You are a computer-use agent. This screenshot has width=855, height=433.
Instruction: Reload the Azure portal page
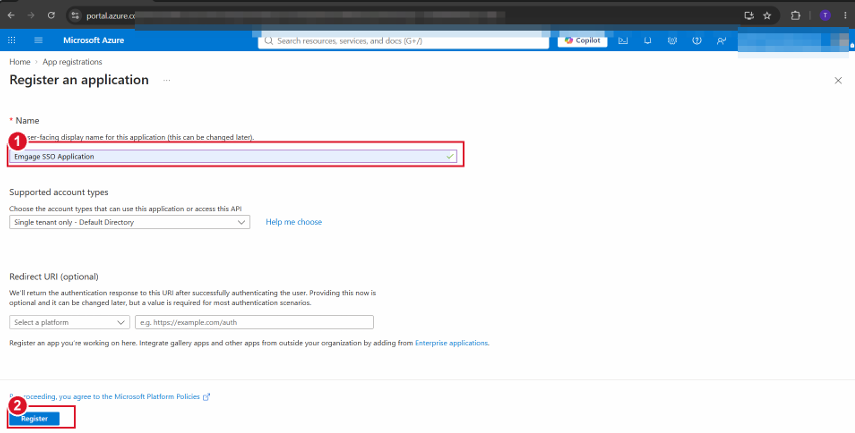pyautogui.click(x=51, y=15)
